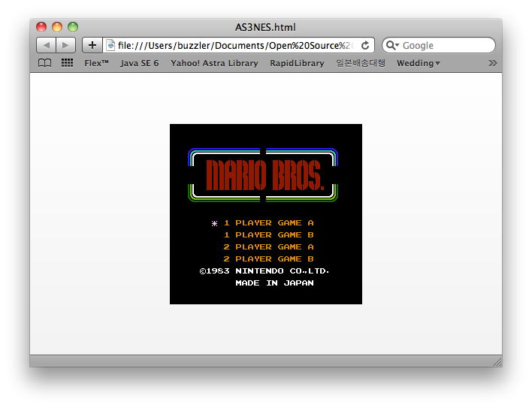532x408 pixels.
Task: Click the page icon in address bar
Action: [110, 45]
